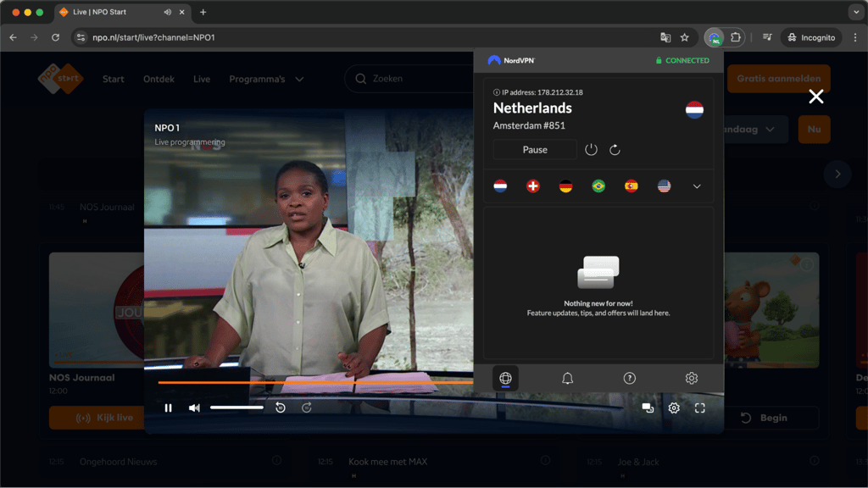Open the cartoon mouse program thumbnail
Image resolution: width=868 pixels, height=488 pixels.
tap(771, 310)
